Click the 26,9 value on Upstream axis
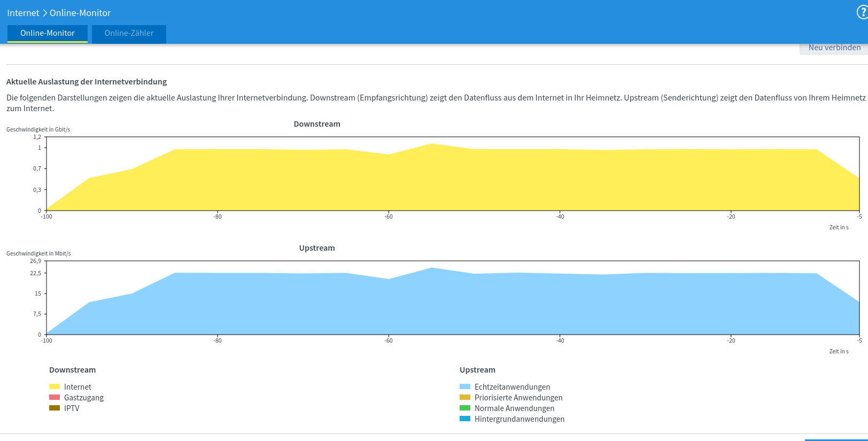The height and width of the screenshot is (441, 868). click(x=35, y=261)
